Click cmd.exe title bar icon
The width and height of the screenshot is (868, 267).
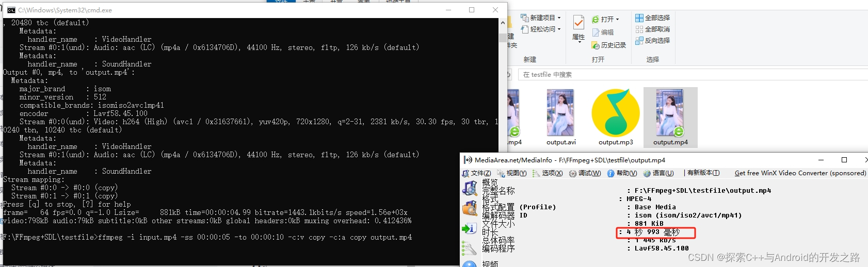[11, 10]
